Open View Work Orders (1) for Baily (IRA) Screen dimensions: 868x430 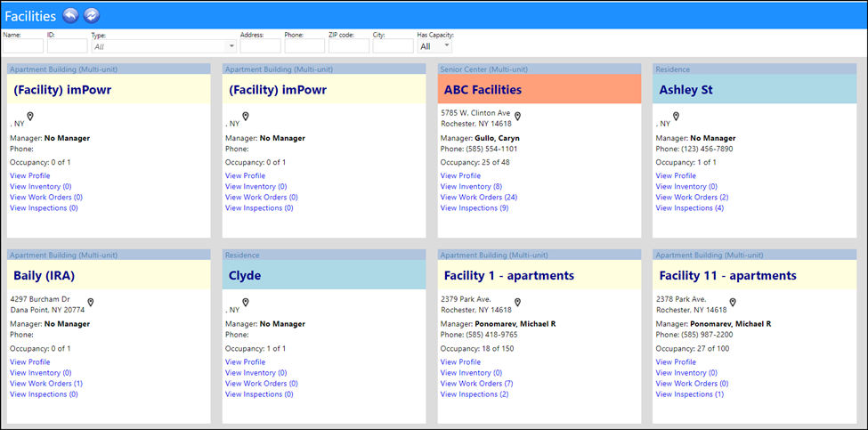click(46, 384)
